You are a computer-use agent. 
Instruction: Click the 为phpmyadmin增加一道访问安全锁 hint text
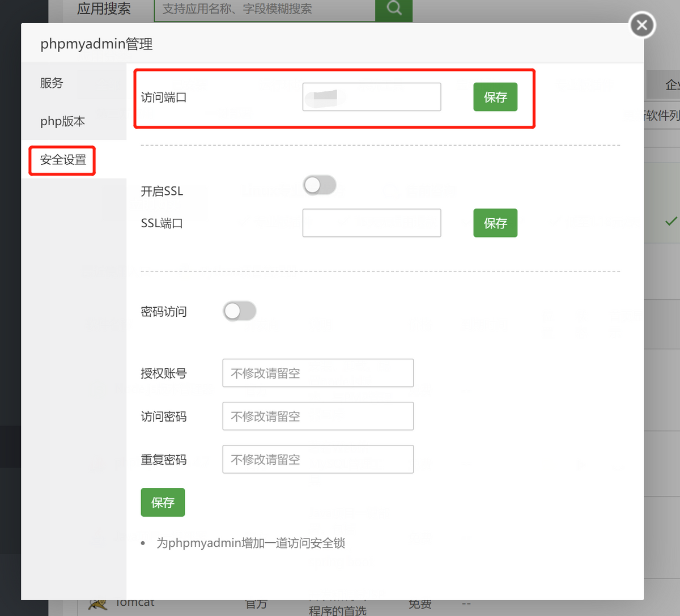(250, 543)
